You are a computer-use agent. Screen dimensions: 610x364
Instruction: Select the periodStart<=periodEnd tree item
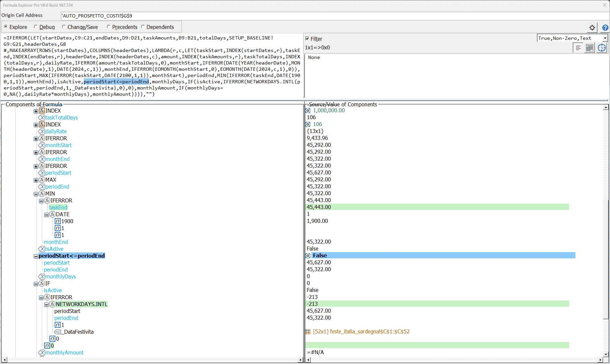[x=72, y=256]
